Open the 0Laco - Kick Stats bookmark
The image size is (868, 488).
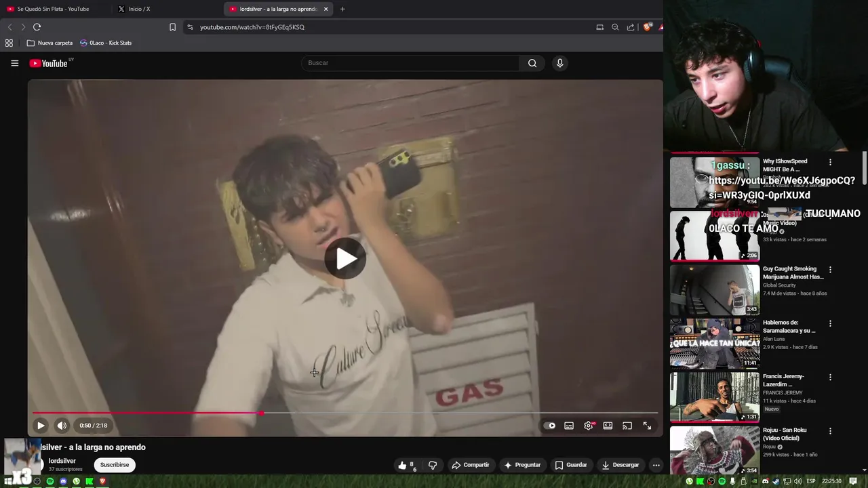point(106,43)
